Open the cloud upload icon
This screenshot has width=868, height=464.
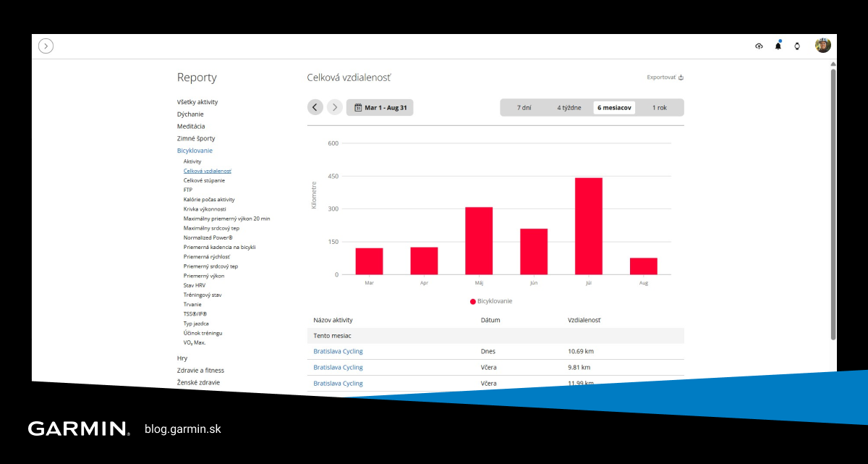[759, 46]
